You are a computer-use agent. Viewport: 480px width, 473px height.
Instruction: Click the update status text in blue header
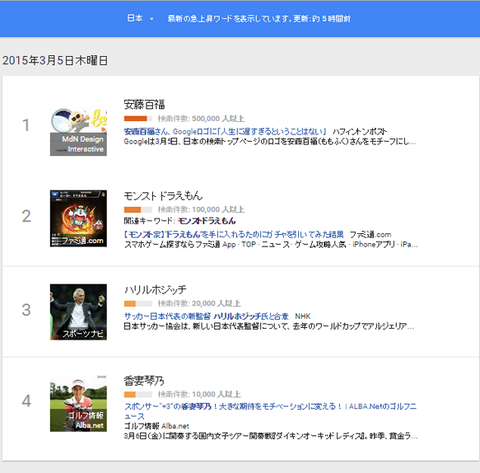click(259, 19)
